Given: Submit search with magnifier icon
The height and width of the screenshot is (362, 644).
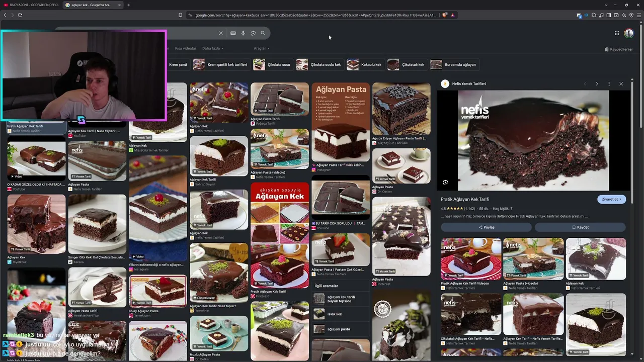Looking at the screenshot, I should (x=263, y=33).
